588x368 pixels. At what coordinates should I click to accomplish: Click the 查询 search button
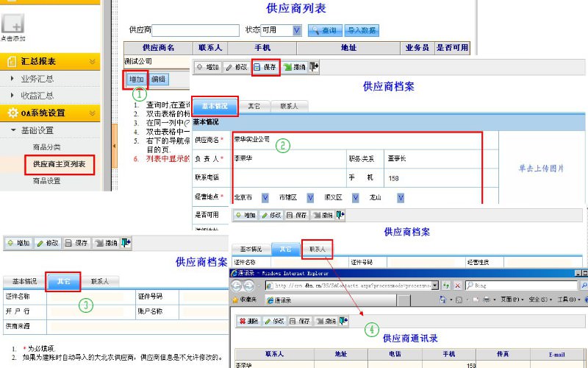pyautogui.click(x=323, y=30)
